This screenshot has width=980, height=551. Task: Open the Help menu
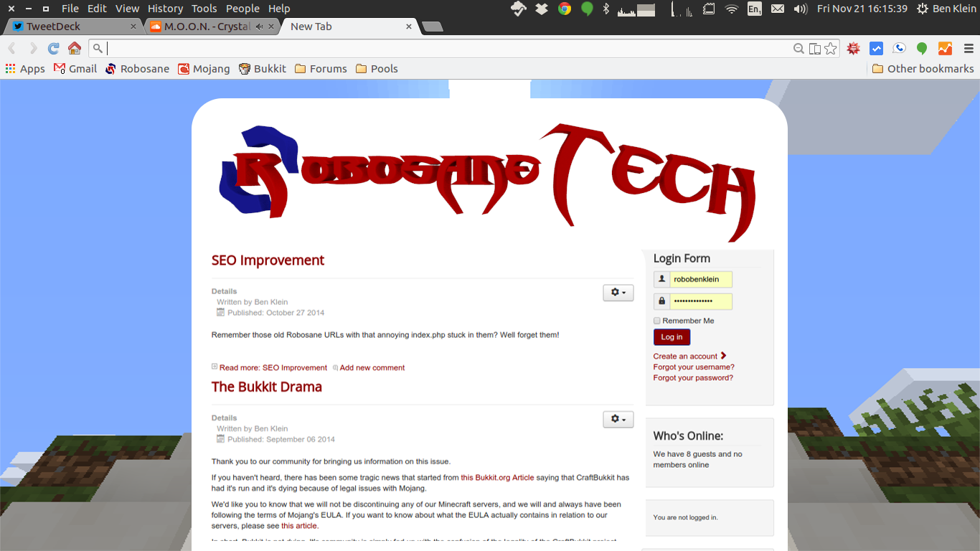pos(279,9)
